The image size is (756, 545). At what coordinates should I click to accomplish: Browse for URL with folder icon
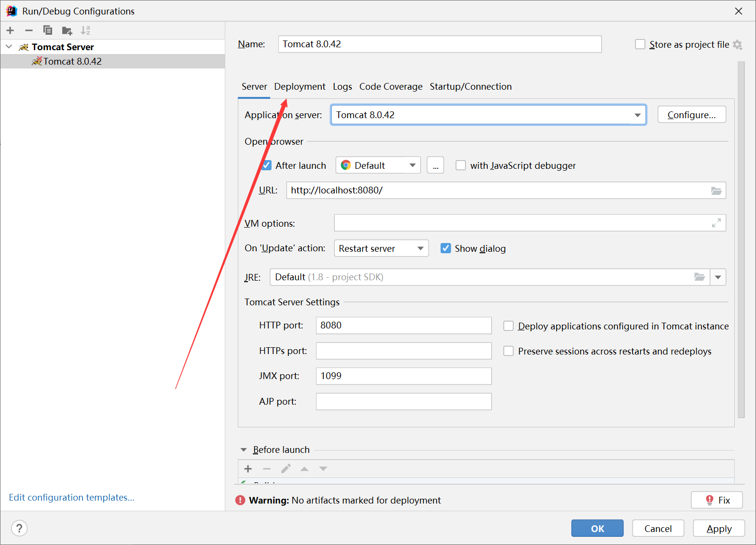point(716,191)
